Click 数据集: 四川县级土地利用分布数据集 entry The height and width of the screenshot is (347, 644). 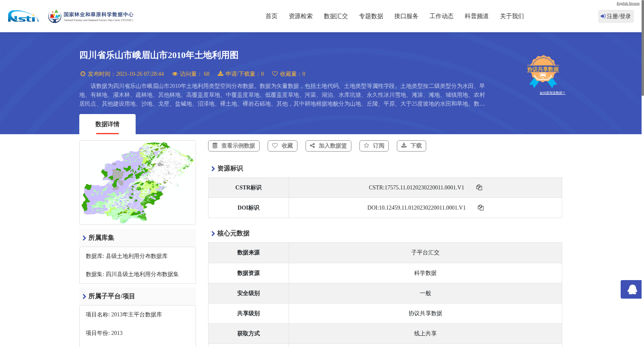click(x=132, y=274)
